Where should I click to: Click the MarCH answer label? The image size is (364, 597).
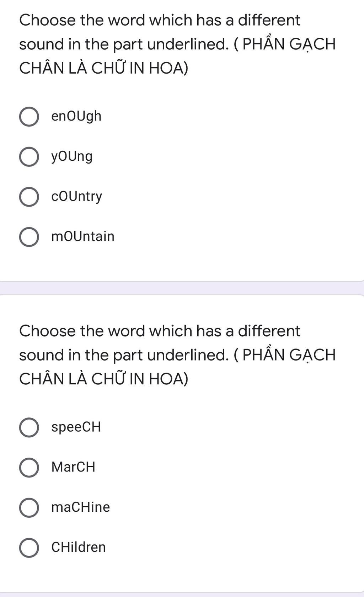[73, 467]
